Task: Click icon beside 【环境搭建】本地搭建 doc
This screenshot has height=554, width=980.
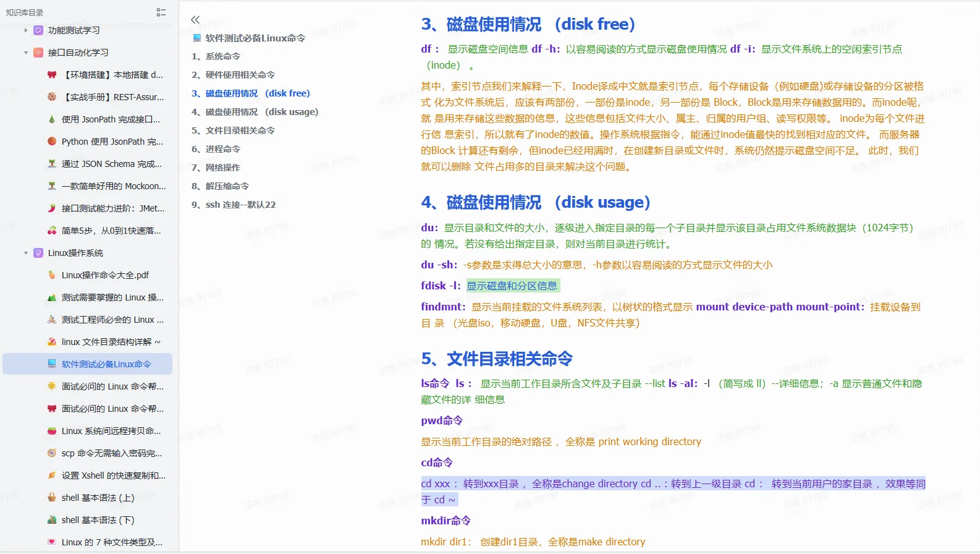Action: tap(52, 75)
